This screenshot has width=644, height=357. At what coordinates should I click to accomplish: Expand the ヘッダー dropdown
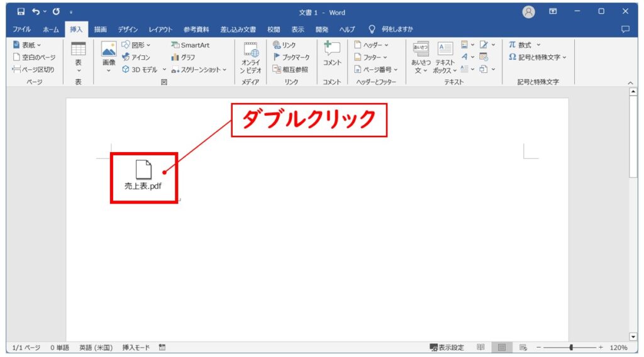[371, 45]
